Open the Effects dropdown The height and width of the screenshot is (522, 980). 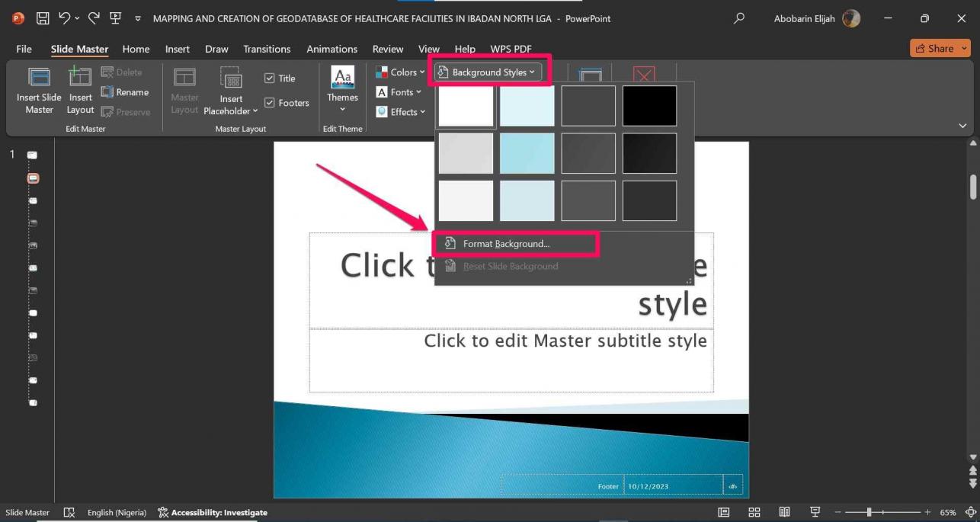click(400, 112)
